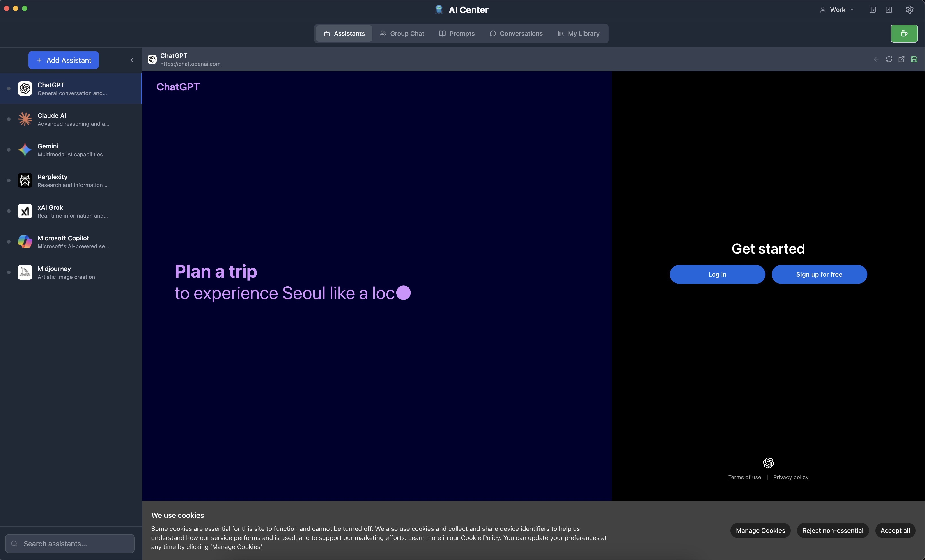Expand Manage Cookies options
The height and width of the screenshot is (560, 925).
760,530
